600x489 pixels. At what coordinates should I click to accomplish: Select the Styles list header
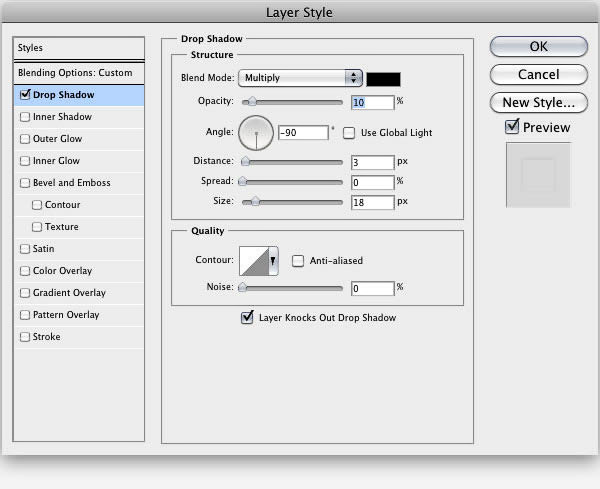79,48
